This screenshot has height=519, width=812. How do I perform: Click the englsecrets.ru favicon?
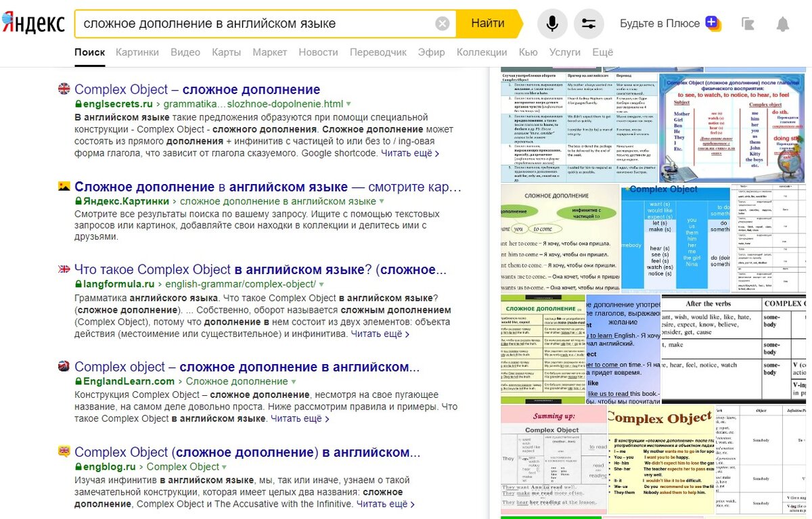pos(64,89)
